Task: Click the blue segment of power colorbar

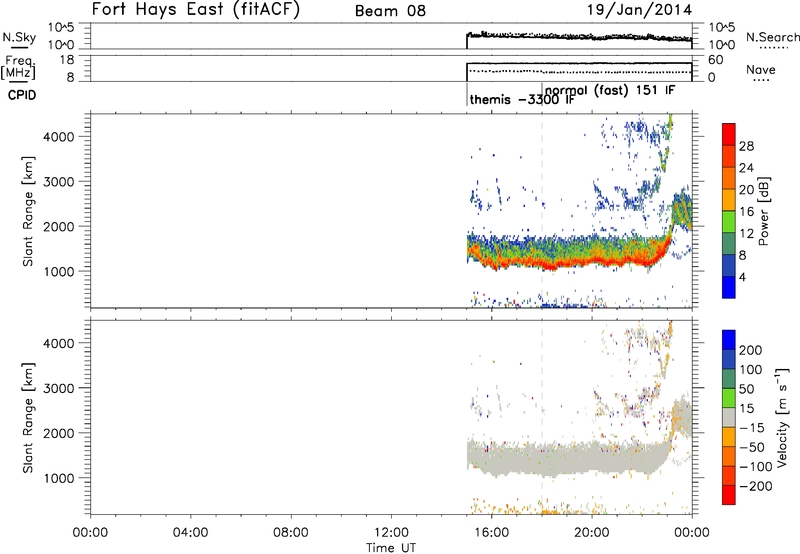Action: click(729, 287)
